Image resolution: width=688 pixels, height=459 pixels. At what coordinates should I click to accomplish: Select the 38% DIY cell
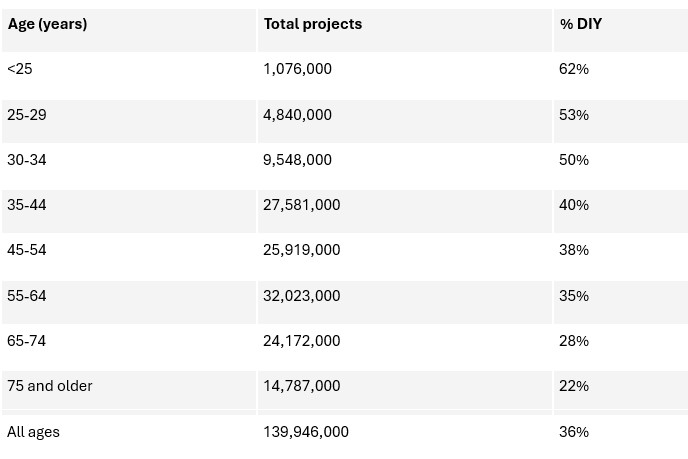[574, 250]
